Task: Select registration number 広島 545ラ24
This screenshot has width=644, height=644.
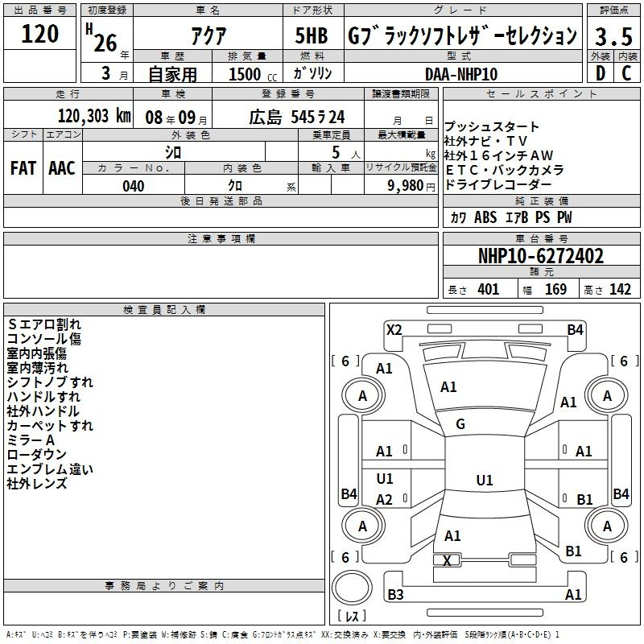Action: click(296, 118)
